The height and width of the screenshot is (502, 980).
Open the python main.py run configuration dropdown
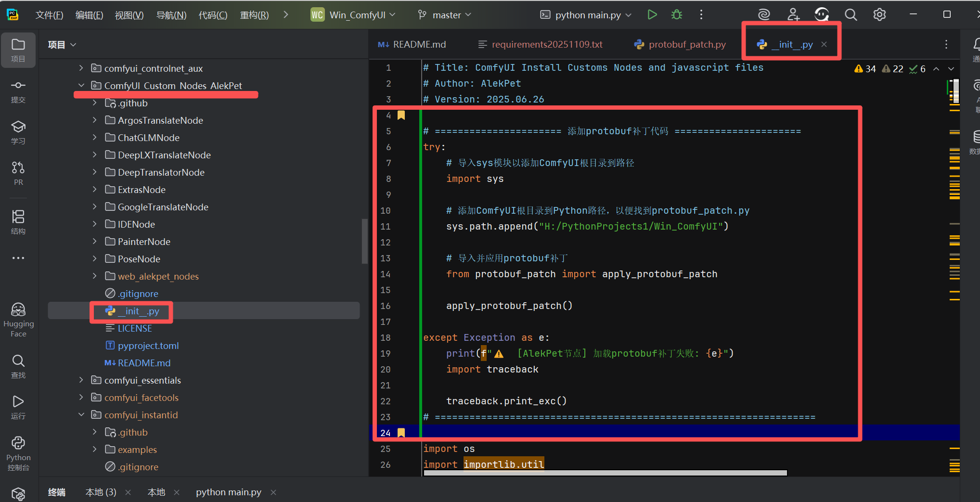pos(586,15)
